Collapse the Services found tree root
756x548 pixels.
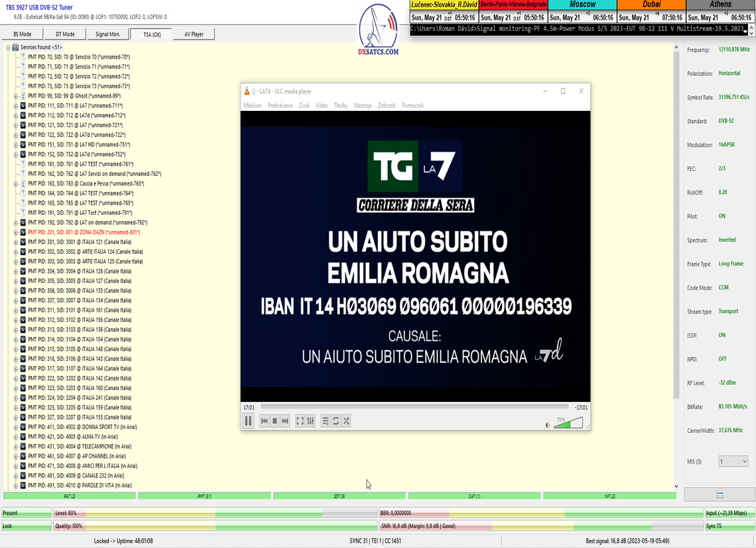pos(8,47)
